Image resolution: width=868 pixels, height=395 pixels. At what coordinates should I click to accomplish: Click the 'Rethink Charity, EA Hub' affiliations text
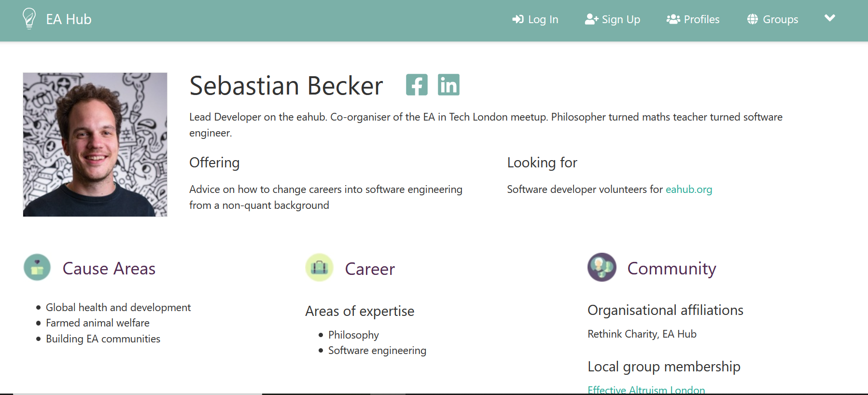click(642, 334)
